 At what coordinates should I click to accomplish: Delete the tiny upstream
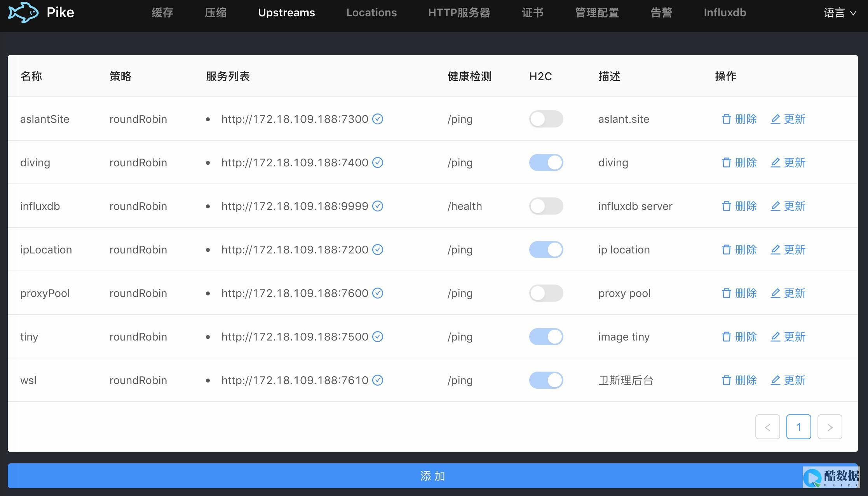pyautogui.click(x=739, y=337)
